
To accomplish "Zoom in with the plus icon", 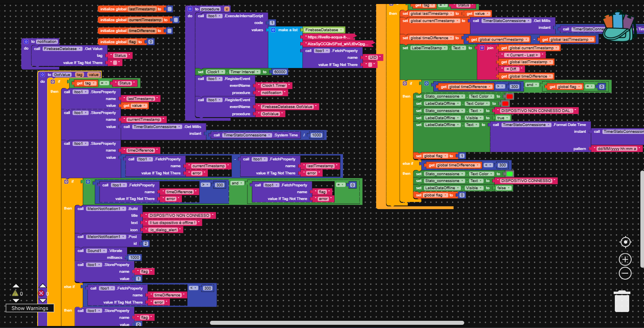I will click(x=625, y=259).
